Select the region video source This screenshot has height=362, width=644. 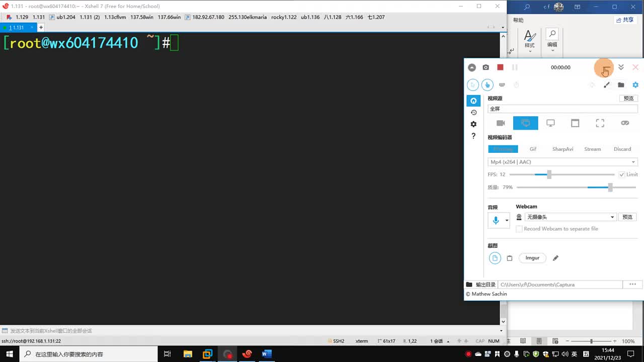coord(600,123)
